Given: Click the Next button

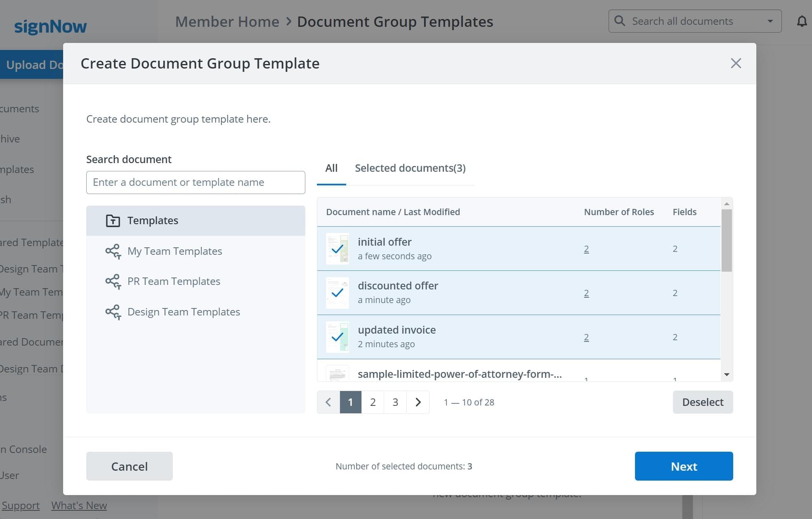Looking at the screenshot, I should (684, 466).
